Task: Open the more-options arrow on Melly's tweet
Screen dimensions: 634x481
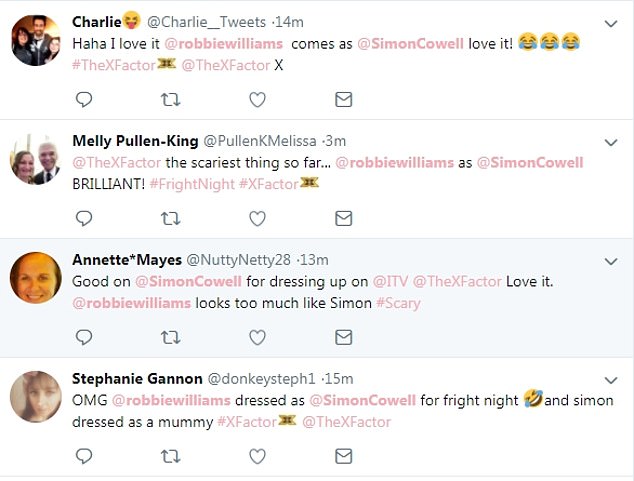Action: (x=610, y=141)
